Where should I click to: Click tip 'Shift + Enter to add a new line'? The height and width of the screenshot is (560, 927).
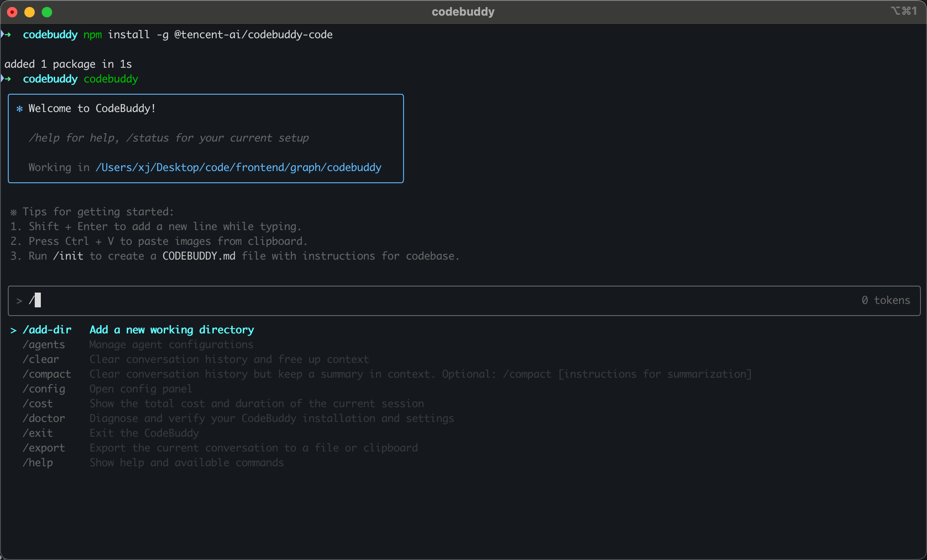coord(165,227)
